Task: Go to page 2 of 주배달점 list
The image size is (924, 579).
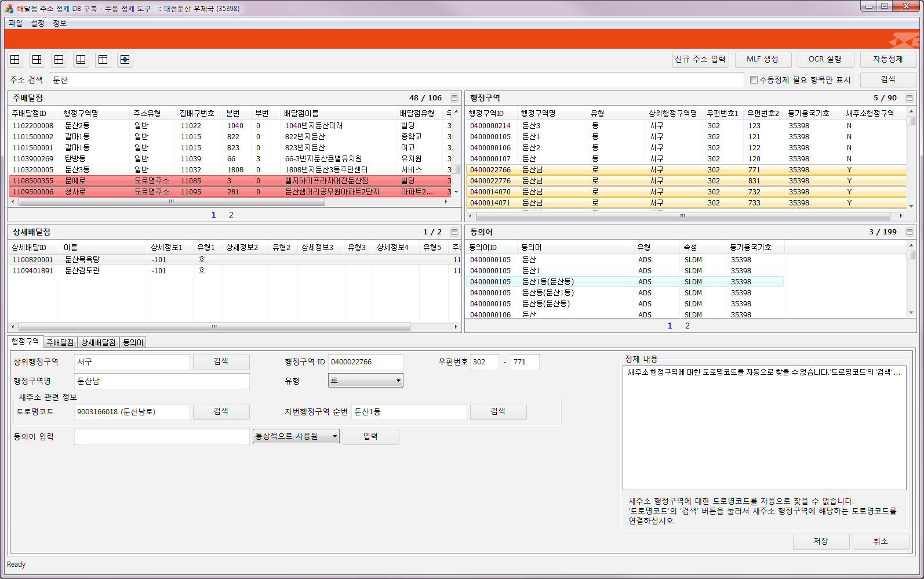Action: click(231, 215)
